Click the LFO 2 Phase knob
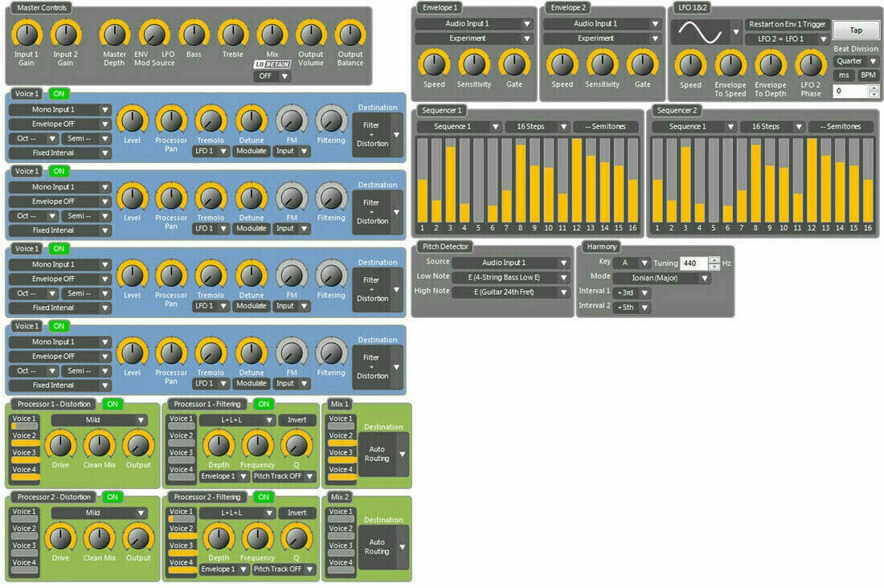Viewport: 884px width, 588px height. 811,65
